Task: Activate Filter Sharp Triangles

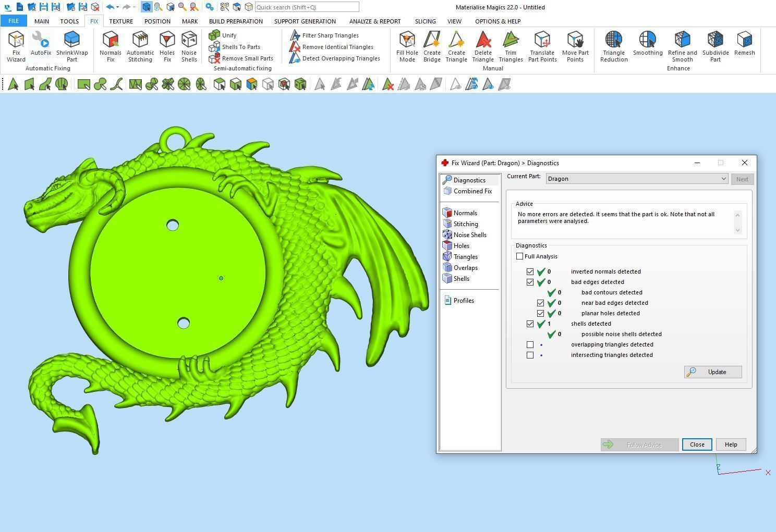Action: (x=324, y=35)
